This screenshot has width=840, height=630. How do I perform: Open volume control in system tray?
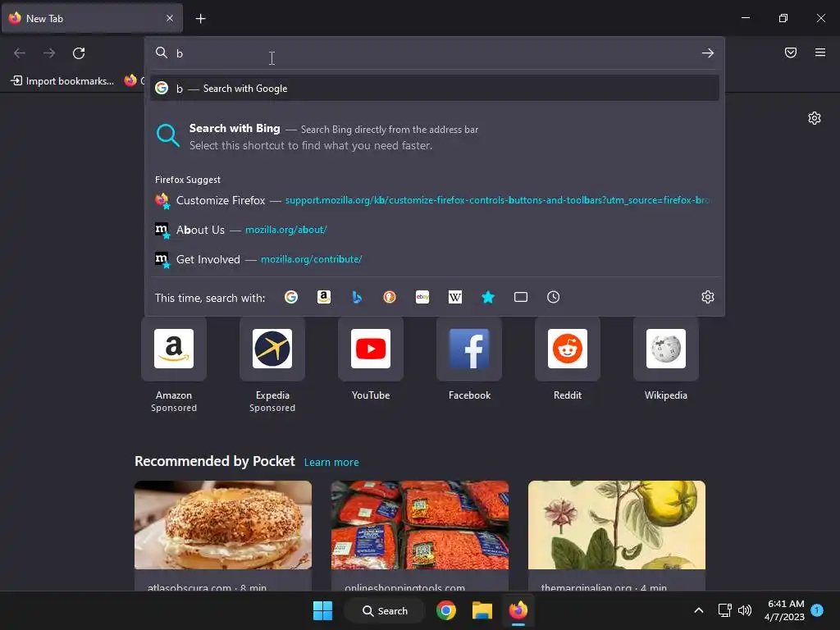745,610
